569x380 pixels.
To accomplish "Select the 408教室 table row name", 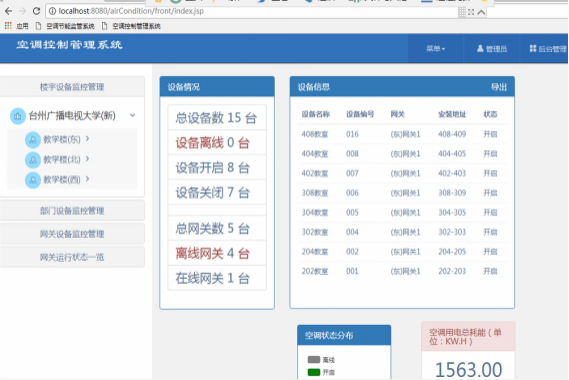I will pyautogui.click(x=315, y=134).
